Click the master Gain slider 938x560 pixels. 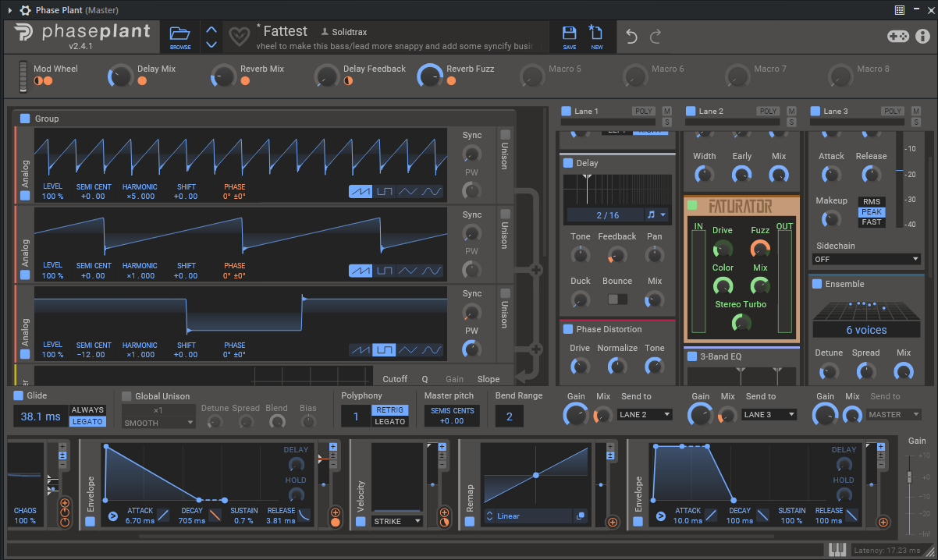(908, 477)
